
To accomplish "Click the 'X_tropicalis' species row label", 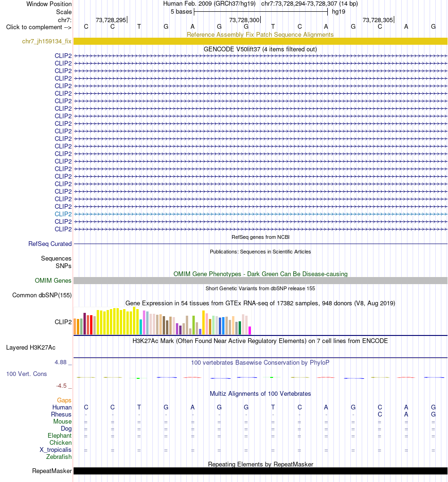I will click(x=56, y=449).
